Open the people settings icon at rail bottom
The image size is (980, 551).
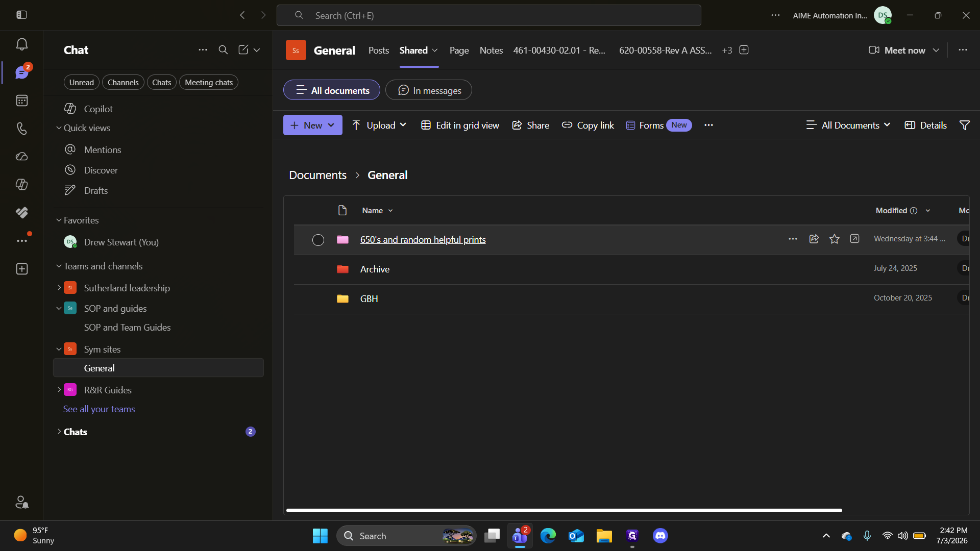click(21, 503)
